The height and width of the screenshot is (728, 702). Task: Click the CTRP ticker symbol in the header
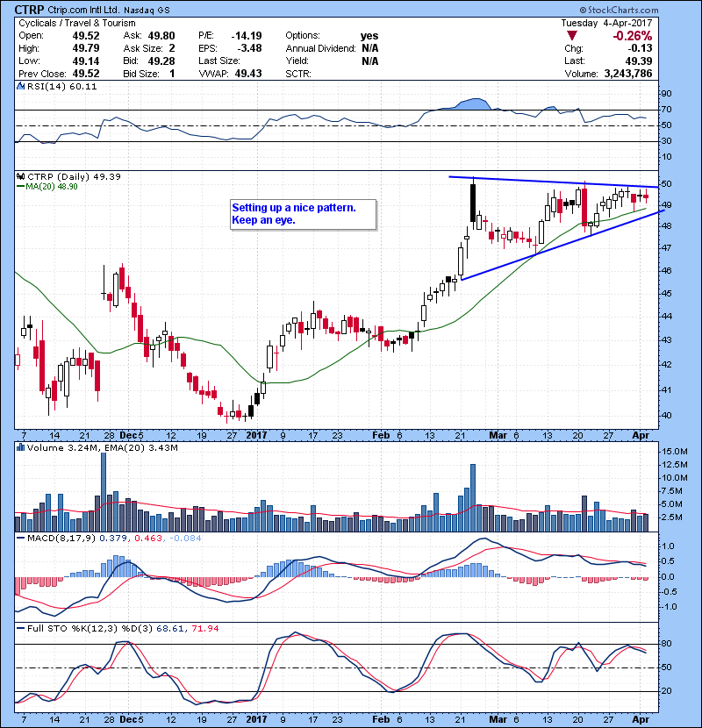(x=29, y=10)
